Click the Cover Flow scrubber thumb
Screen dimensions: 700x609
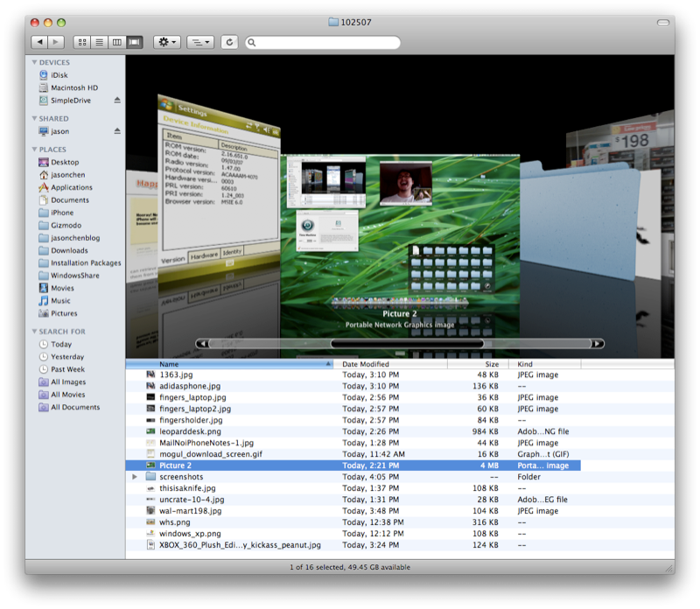407,343
